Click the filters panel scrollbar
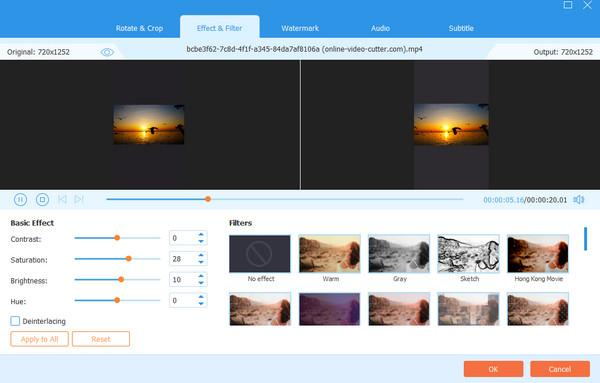The image size is (600, 383). 585,239
